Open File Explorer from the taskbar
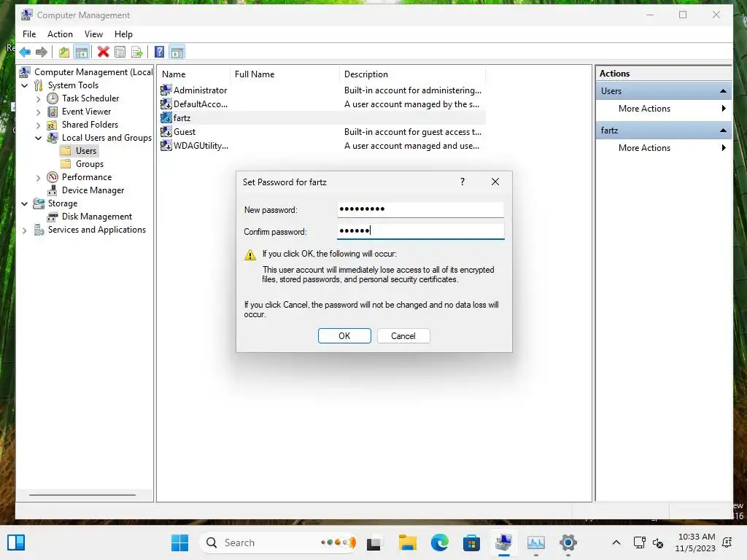The height and width of the screenshot is (560, 747). (407, 542)
